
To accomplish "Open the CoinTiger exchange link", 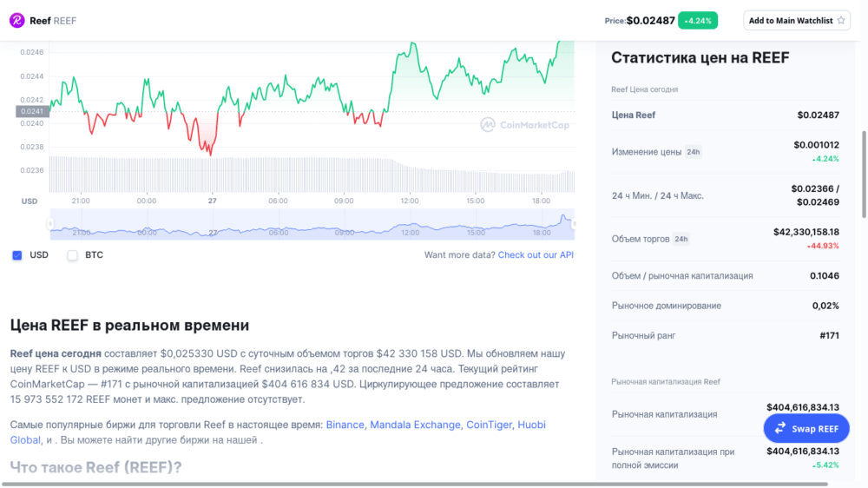I will click(x=490, y=425).
